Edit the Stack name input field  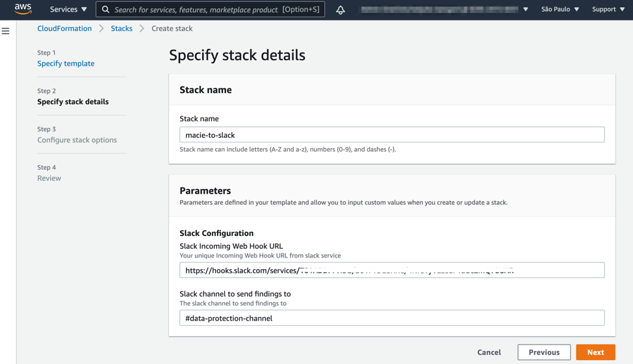[x=392, y=135]
